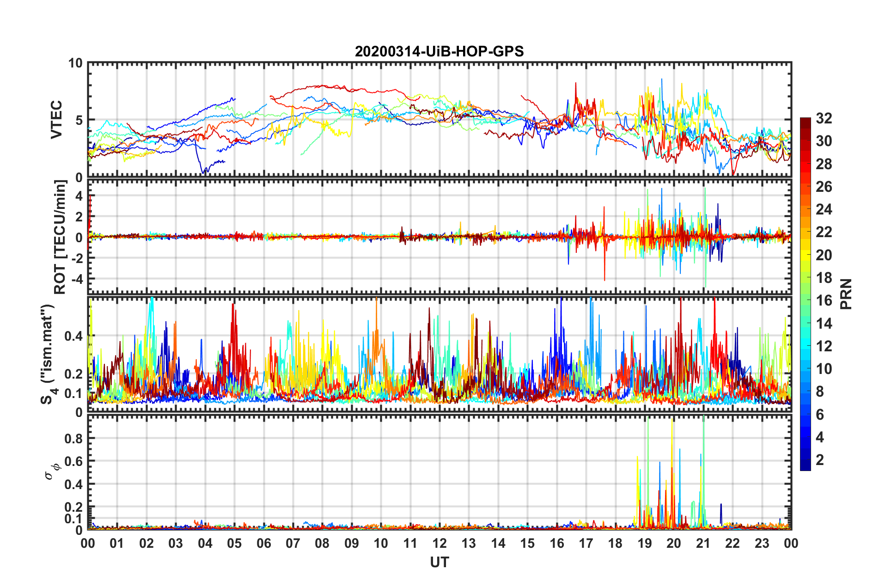
Task: Select the 6 tick on PRN colorbar
Action: (x=820, y=415)
